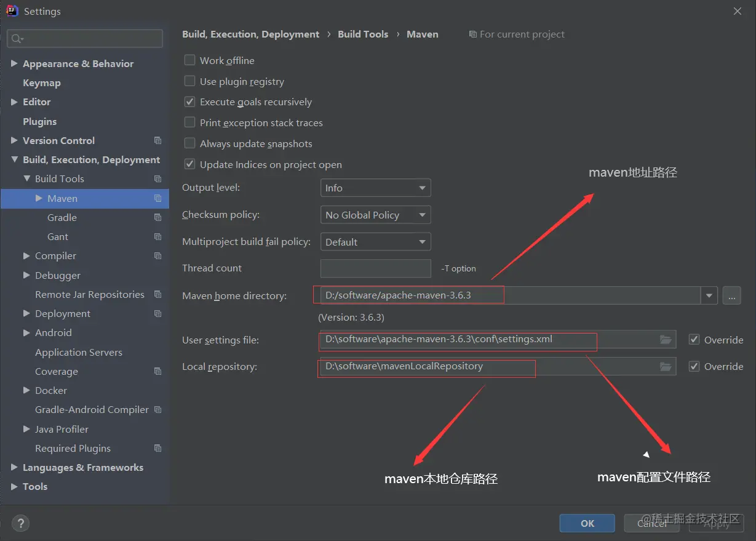The image size is (756, 541).
Task: Click the settings search field
Action: tap(85, 39)
